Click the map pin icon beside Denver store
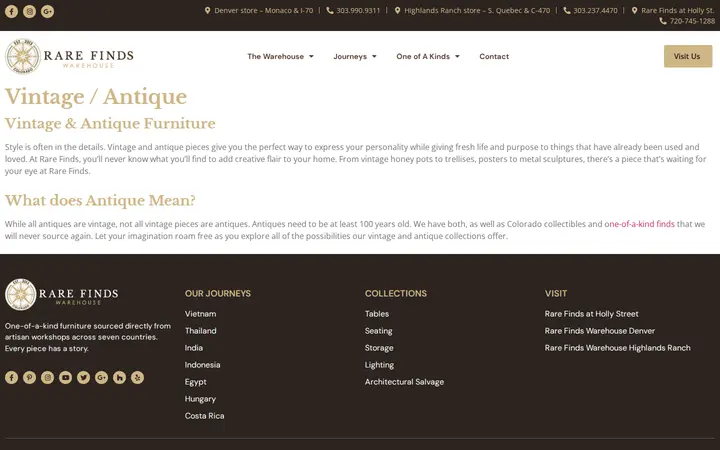 coord(208,10)
